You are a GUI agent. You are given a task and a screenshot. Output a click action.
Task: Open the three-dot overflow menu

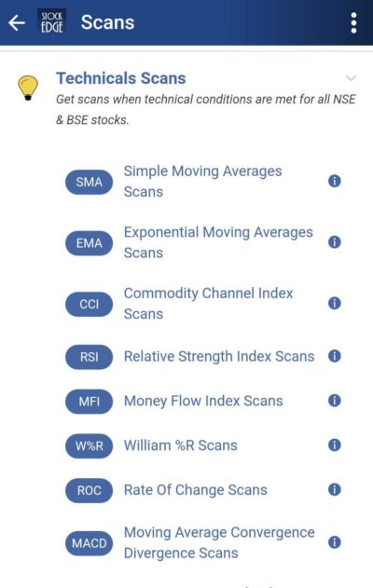353,23
